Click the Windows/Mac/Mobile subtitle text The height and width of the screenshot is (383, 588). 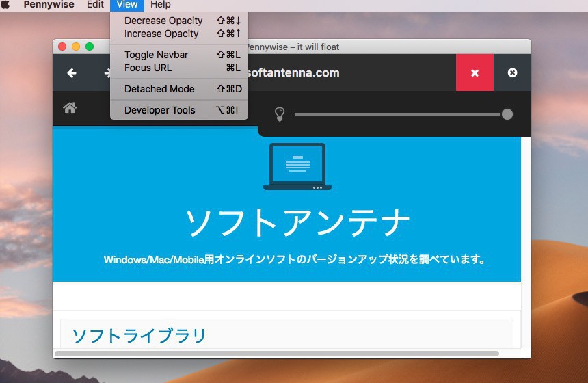(x=295, y=260)
